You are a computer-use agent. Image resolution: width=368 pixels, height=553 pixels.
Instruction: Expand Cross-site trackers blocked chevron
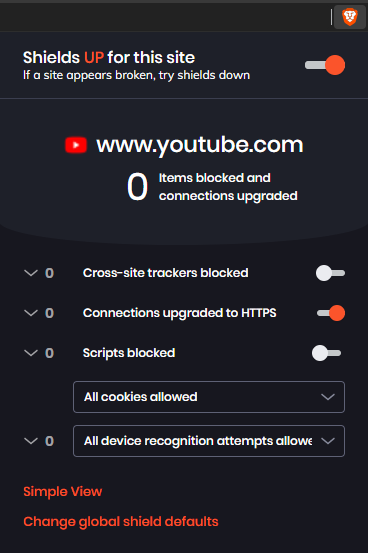coord(31,273)
